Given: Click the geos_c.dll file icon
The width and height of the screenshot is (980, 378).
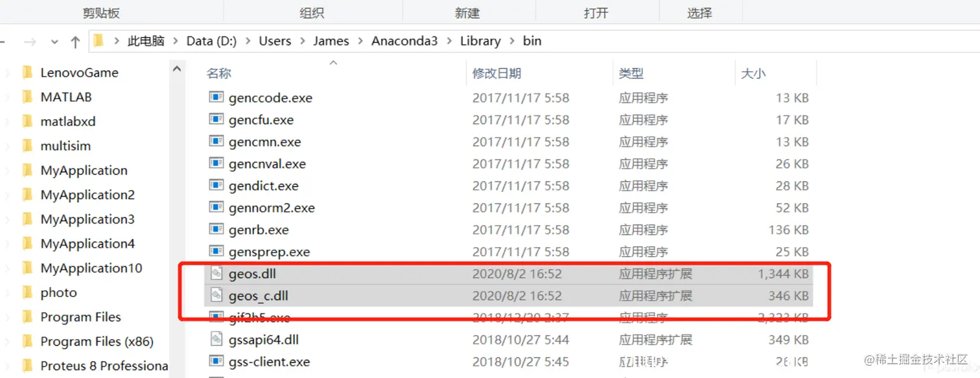Looking at the screenshot, I should [x=216, y=296].
